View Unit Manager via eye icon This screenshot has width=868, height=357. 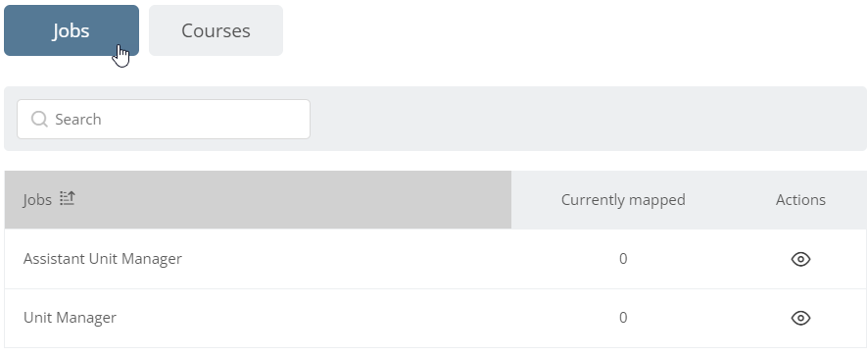click(x=800, y=318)
